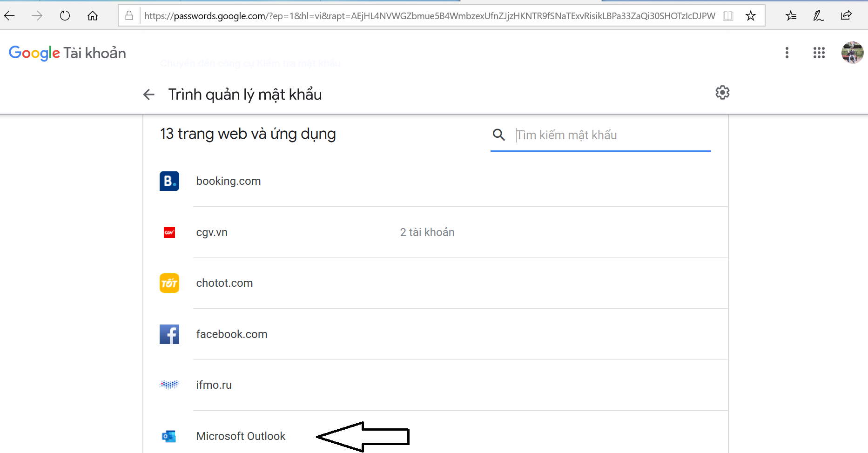Click the facebook.com logo icon
Image resolution: width=868 pixels, height=453 pixels.
(x=169, y=334)
